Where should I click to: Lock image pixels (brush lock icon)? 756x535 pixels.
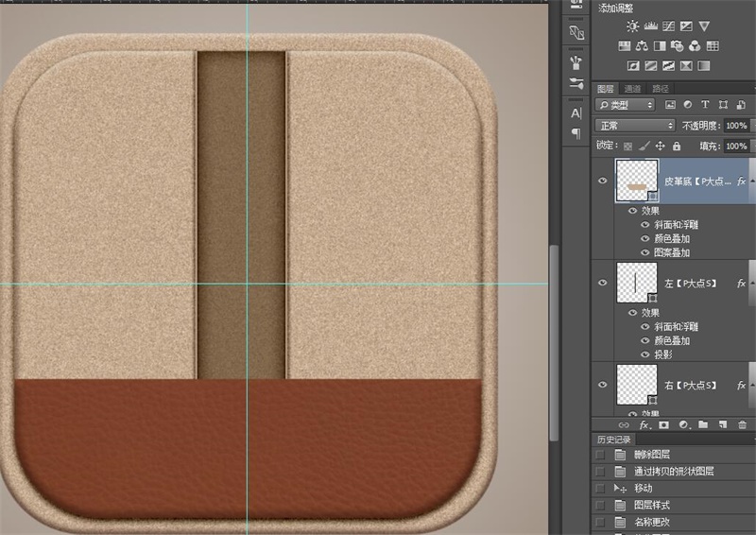(x=644, y=146)
